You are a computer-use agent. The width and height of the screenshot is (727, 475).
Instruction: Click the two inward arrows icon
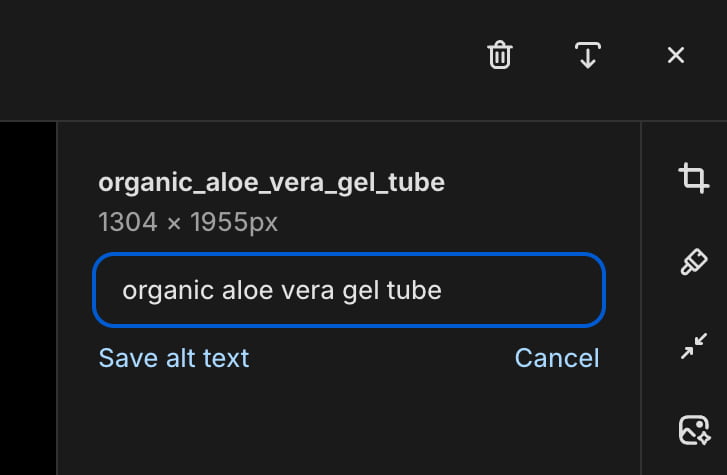(694, 346)
